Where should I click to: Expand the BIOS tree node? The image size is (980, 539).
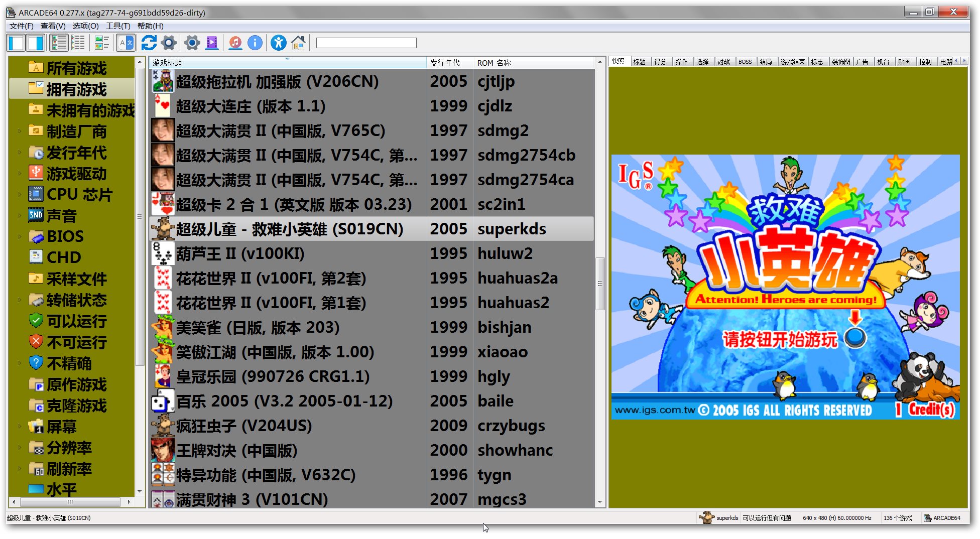(20, 236)
